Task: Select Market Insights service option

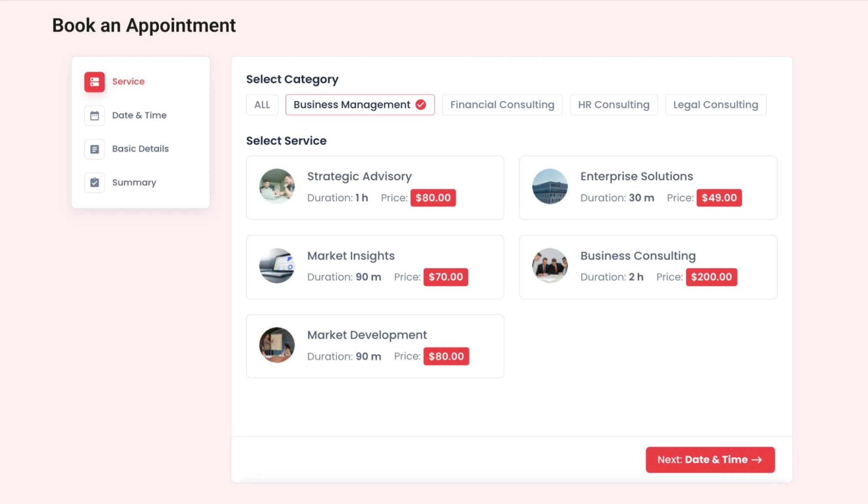Action: 375,267
